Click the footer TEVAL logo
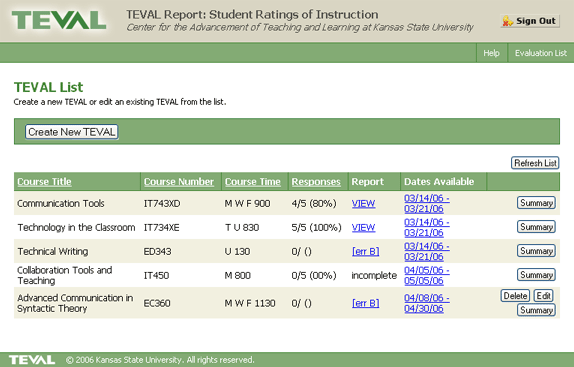Image resolution: width=574 pixels, height=367 pixels. click(x=32, y=360)
